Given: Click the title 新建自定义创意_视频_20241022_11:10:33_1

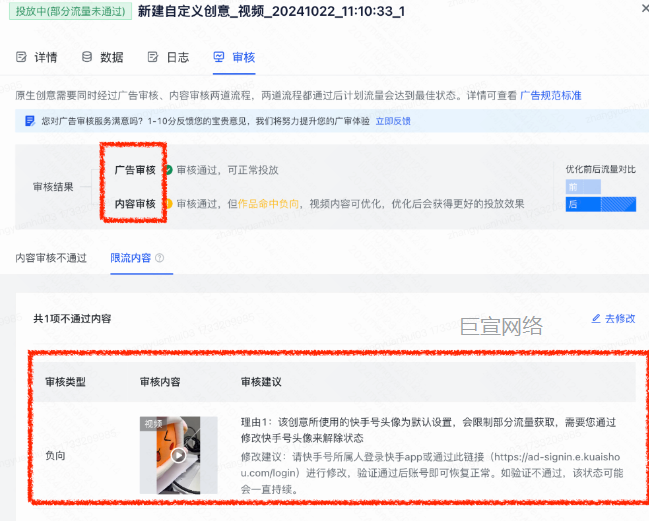Looking at the screenshot, I should pyautogui.click(x=271, y=11).
